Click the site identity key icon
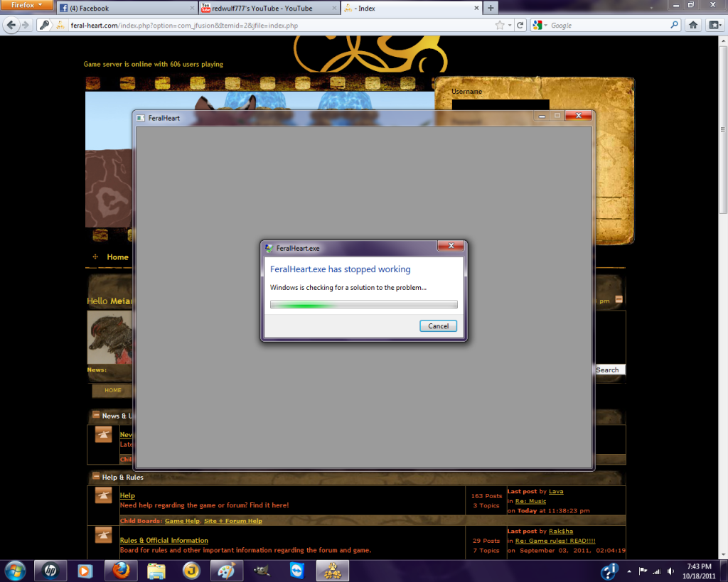 45,25
